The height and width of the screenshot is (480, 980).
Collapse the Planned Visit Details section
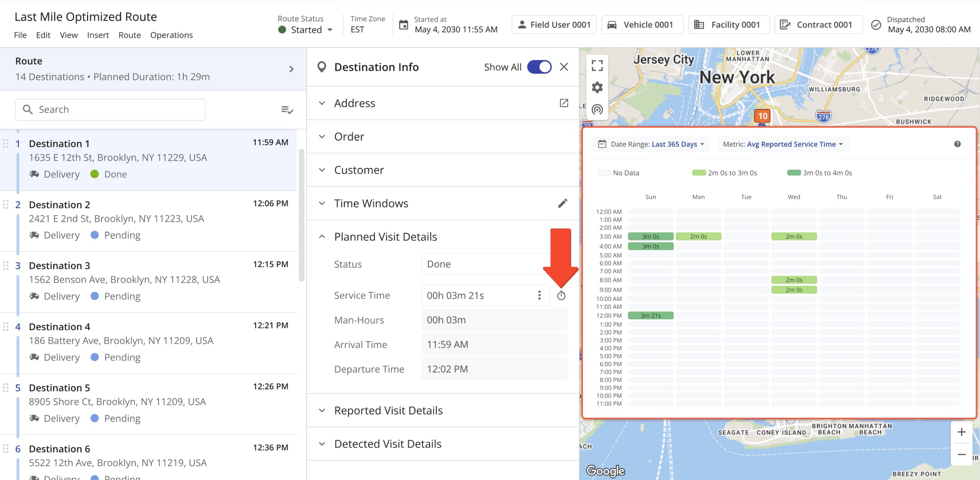pyautogui.click(x=385, y=237)
